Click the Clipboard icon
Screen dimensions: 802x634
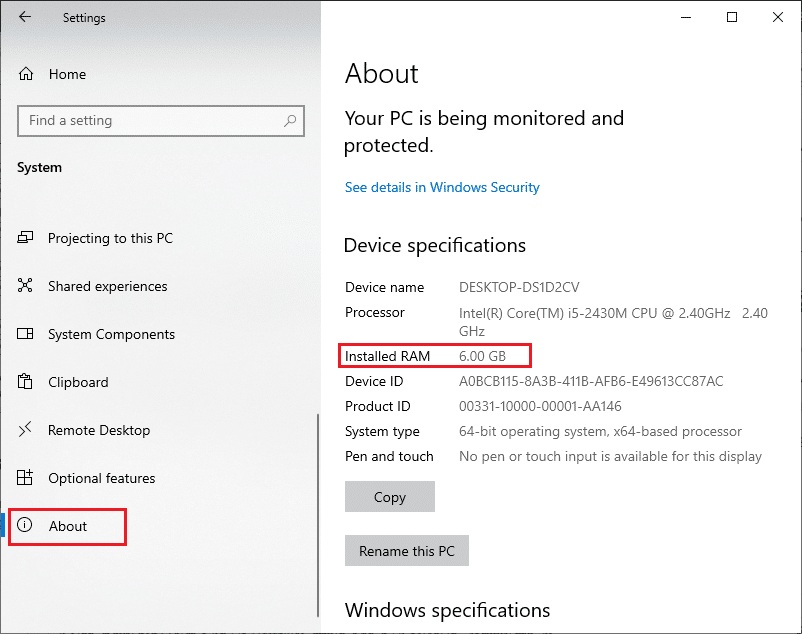point(26,382)
